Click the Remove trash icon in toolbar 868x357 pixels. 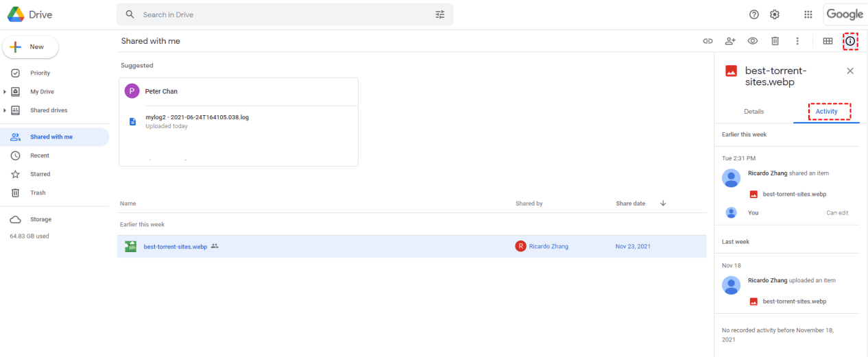point(775,41)
